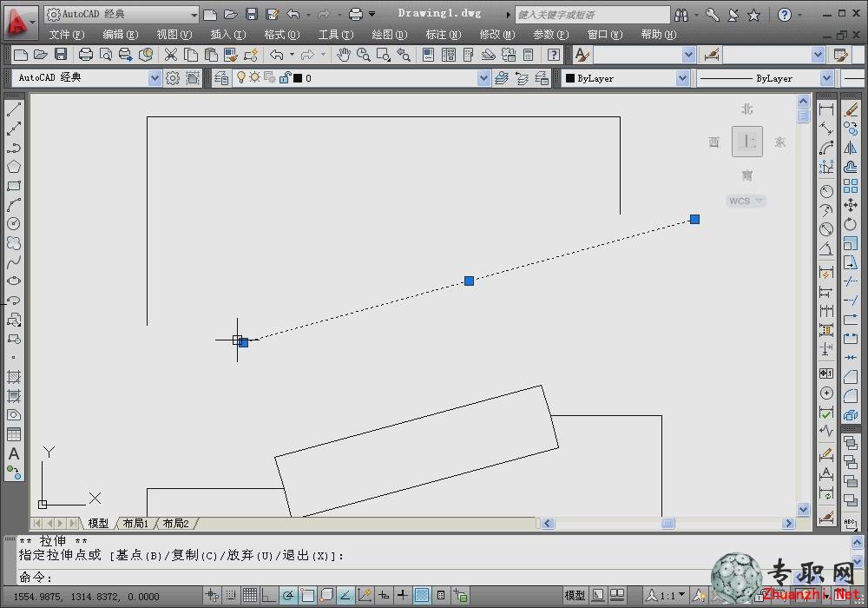Open the Layer Properties Manager
Viewport: 868px width, 608px height.
pyautogui.click(x=221, y=78)
